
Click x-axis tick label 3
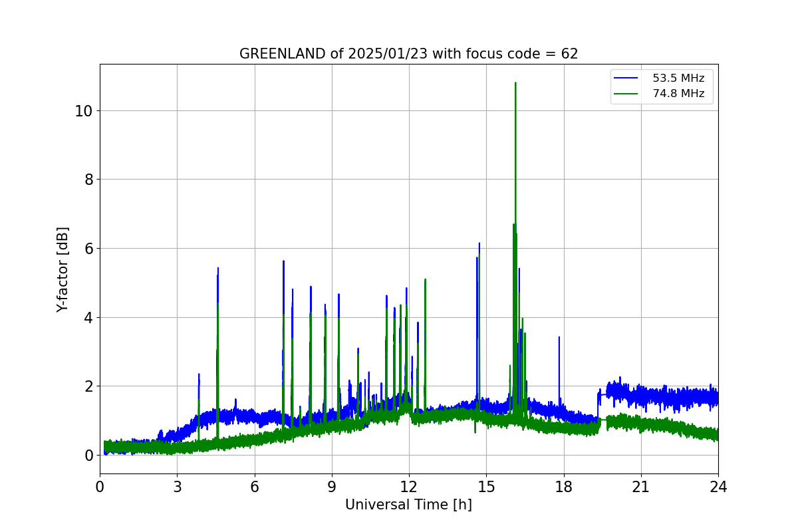pyautogui.click(x=177, y=486)
